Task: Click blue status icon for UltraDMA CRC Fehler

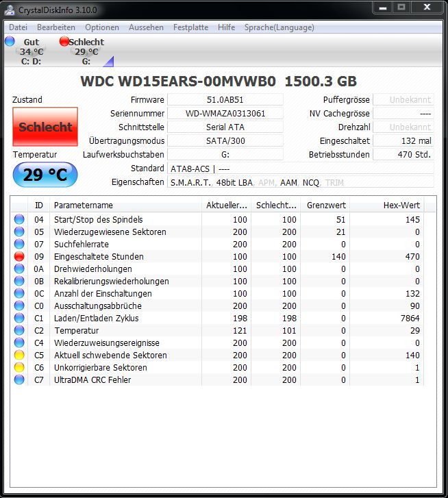Action: pyautogui.click(x=19, y=379)
